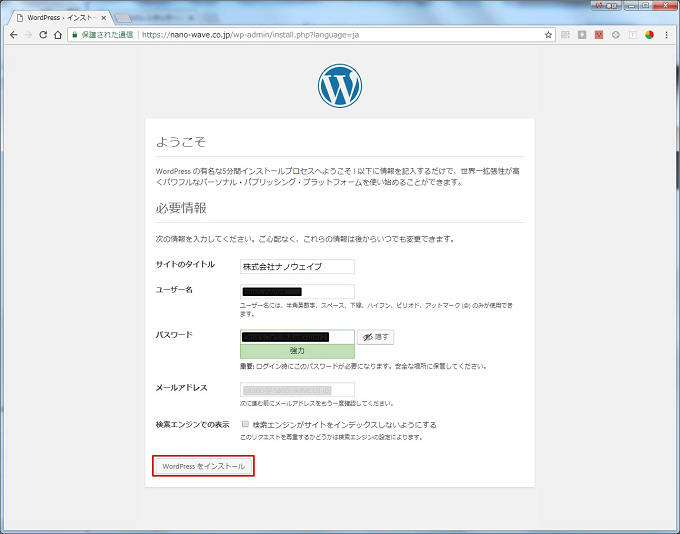The height and width of the screenshot is (534, 680).
Task: Hide password with the 隠す button
Action: [376, 337]
